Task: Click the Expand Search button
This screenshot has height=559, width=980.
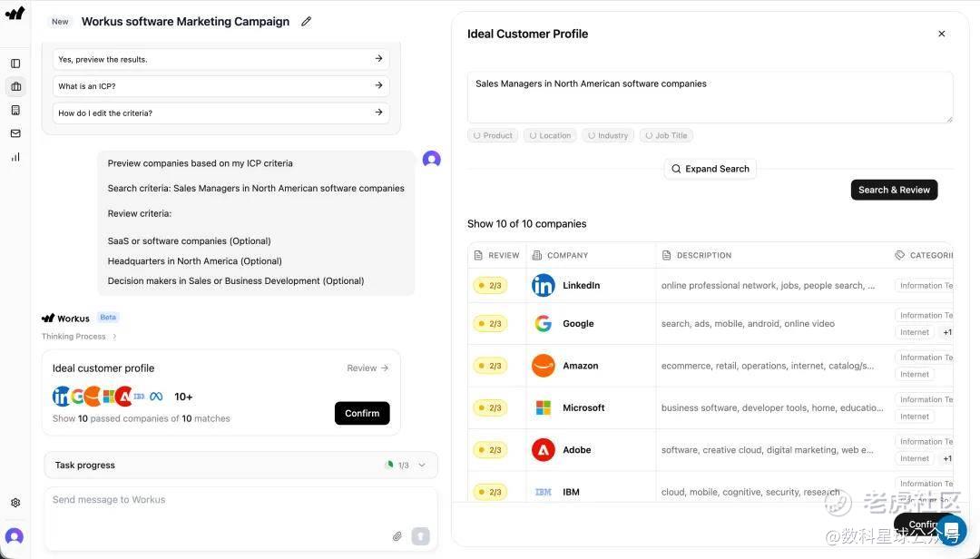Action: coord(710,169)
